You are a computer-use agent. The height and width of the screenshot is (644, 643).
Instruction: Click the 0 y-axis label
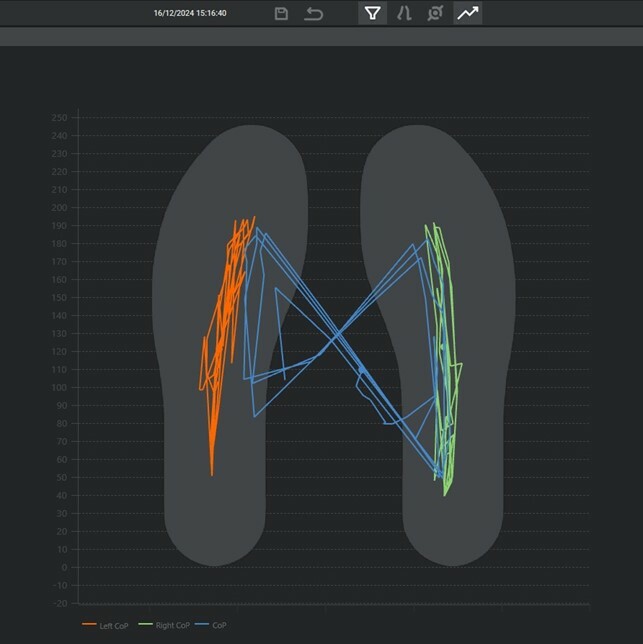click(63, 567)
